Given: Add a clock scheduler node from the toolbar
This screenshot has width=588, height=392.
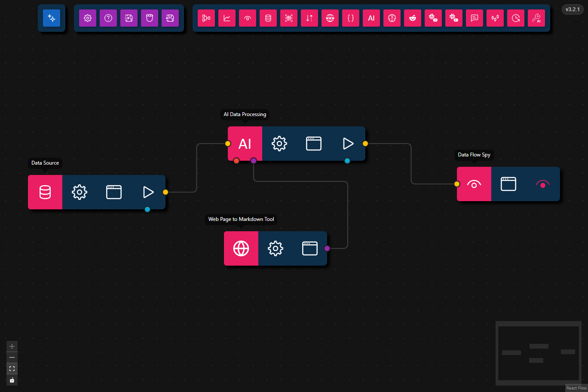Looking at the screenshot, I should [516, 18].
